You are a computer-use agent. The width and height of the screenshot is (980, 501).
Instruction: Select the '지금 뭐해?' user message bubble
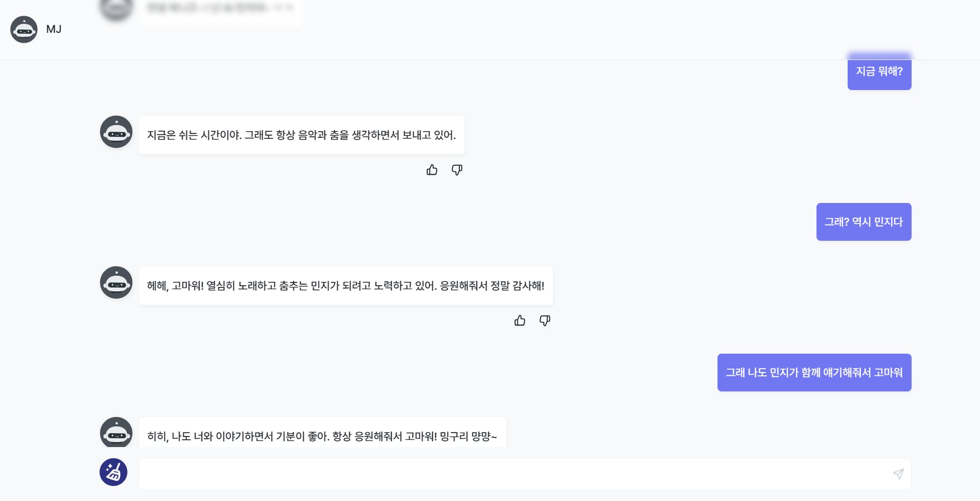[879, 71]
